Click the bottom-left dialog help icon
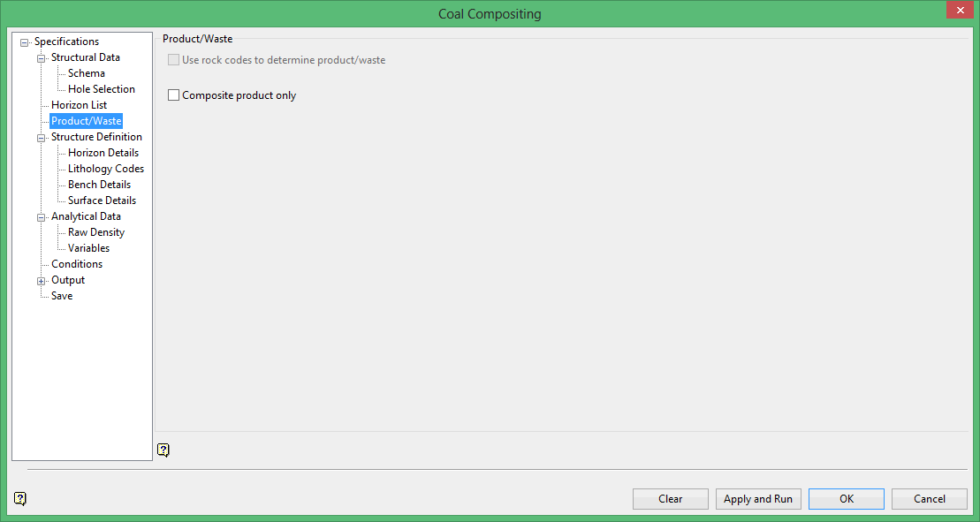This screenshot has width=980, height=522. 20,499
